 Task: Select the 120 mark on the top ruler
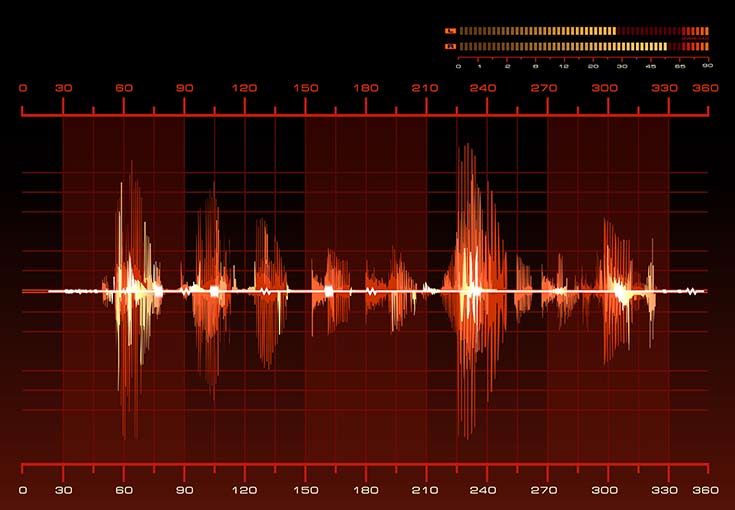click(x=244, y=88)
